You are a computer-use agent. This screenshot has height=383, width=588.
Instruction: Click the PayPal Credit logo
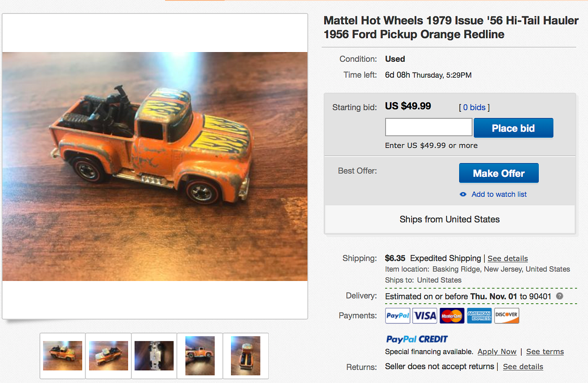point(417,339)
